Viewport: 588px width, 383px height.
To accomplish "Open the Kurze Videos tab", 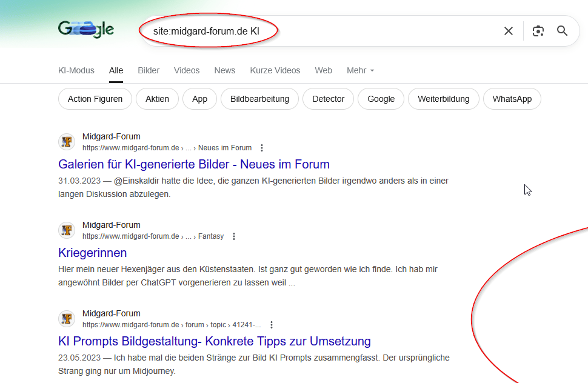I will (x=275, y=70).
